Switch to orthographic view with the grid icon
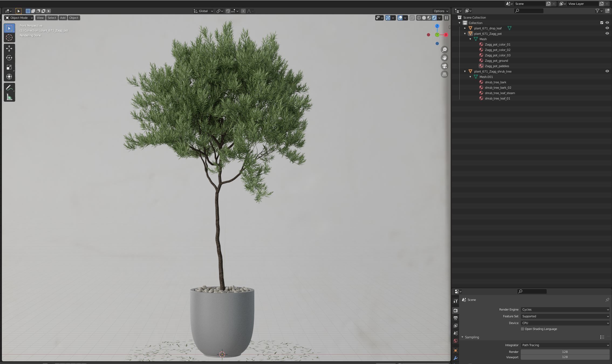The width and height of the screenshot is (612, 364). [444, 74]
